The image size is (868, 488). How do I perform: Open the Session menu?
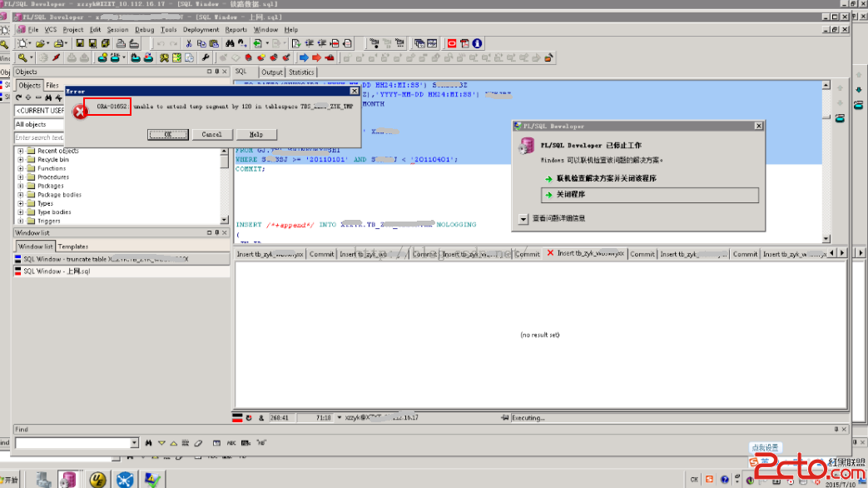(117, 30)
